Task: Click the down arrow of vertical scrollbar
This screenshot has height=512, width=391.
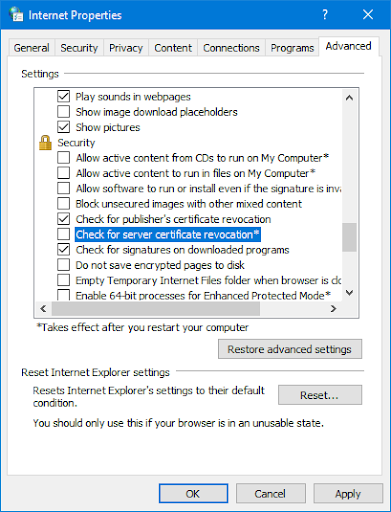Action: [349, 293]
